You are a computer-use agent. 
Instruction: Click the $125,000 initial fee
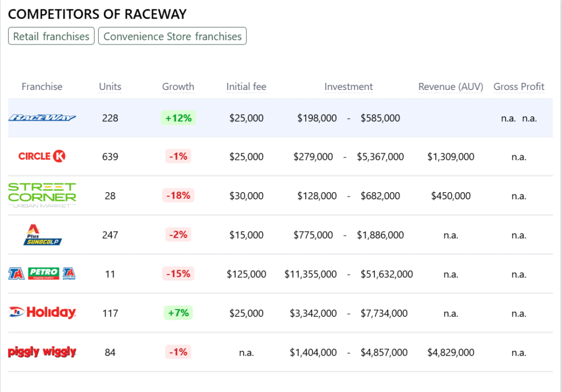coord(246,274)
